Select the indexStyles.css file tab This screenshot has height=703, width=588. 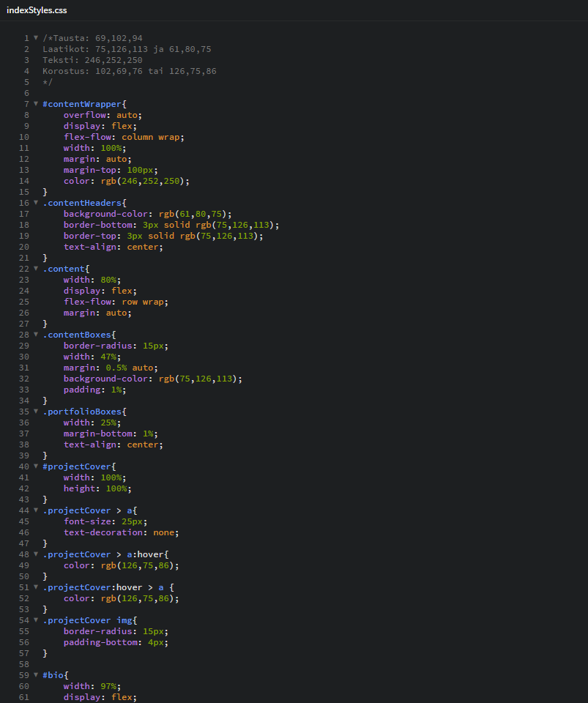tap(37, 10)
